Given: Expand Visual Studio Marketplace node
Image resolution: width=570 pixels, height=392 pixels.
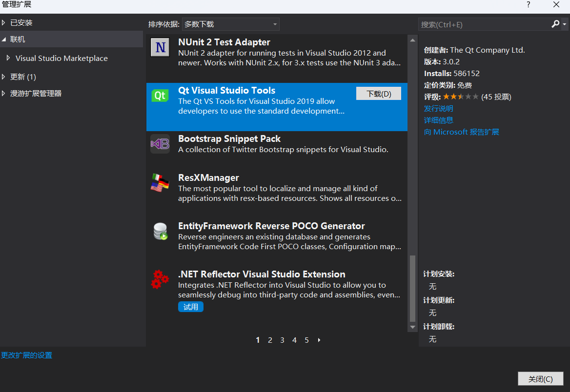Looking at the screenshot, I should coord(8,58).
